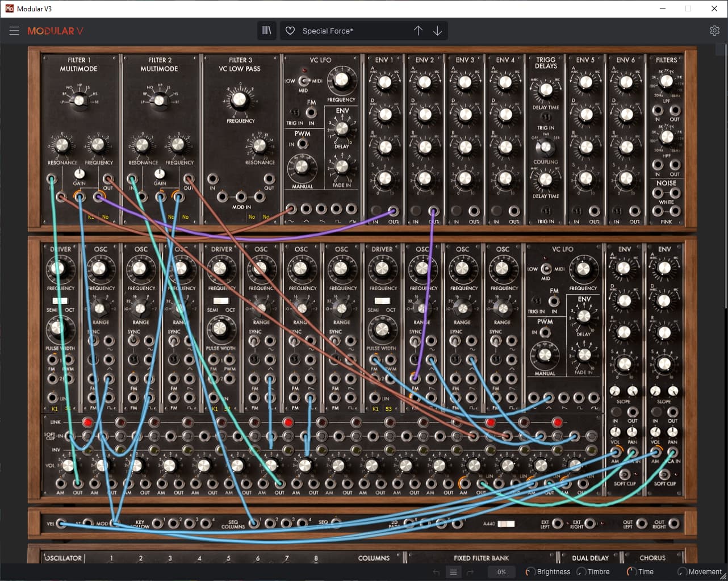This screenshot has height=581, width=728.
Task: Toggle top VC LFO LOW/MID/MIDI switch
Action: 303,81
